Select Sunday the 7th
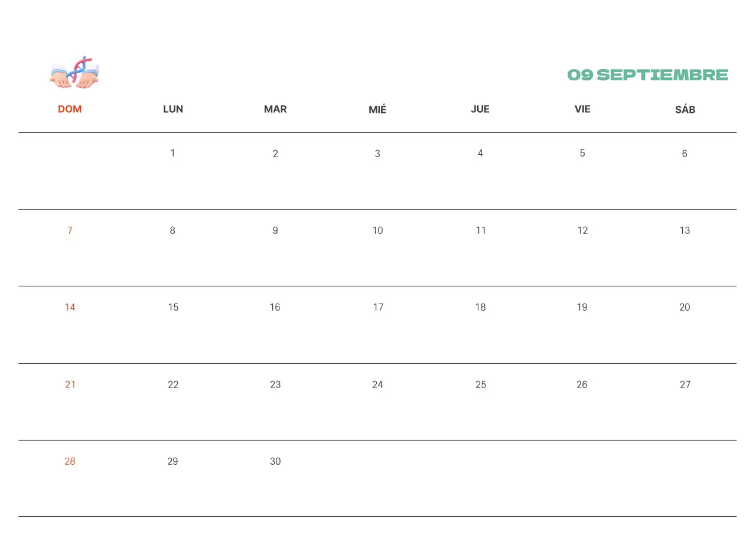The image size is (756, 541). tap(70, 230)
